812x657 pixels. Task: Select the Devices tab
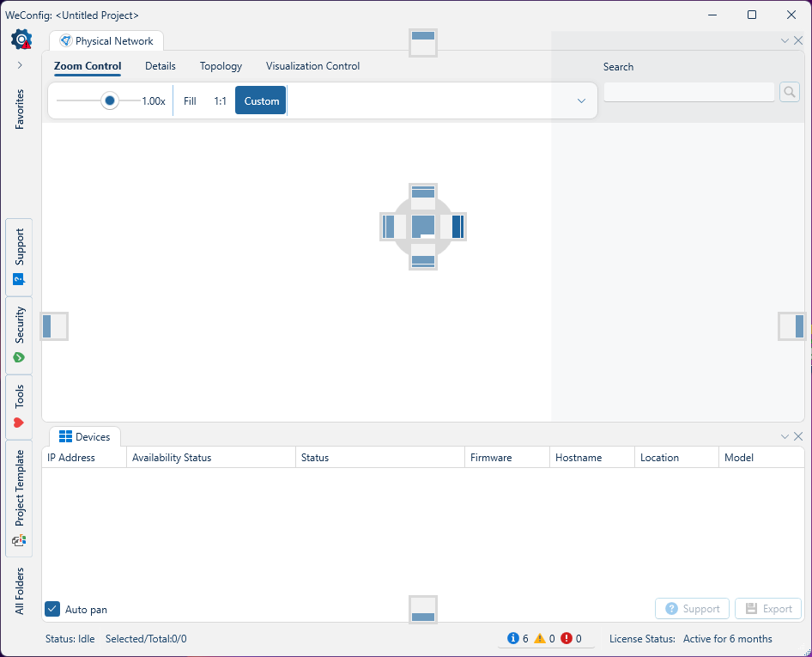pos(85,437)
